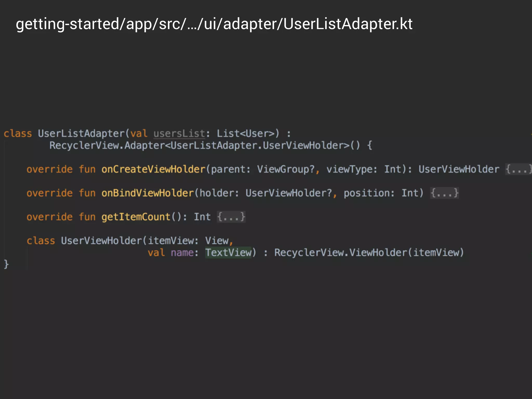The height and width of the screenshot is (399, 532).
Task: Click the List<User> type text
Action: [x=246, y=134]
